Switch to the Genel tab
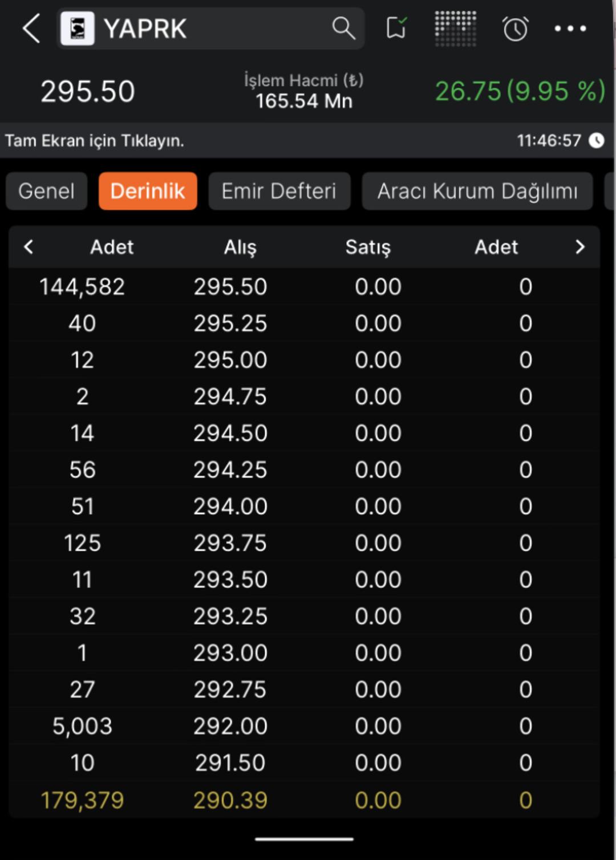This screenshot has height=860, width=616. point(46,191)
